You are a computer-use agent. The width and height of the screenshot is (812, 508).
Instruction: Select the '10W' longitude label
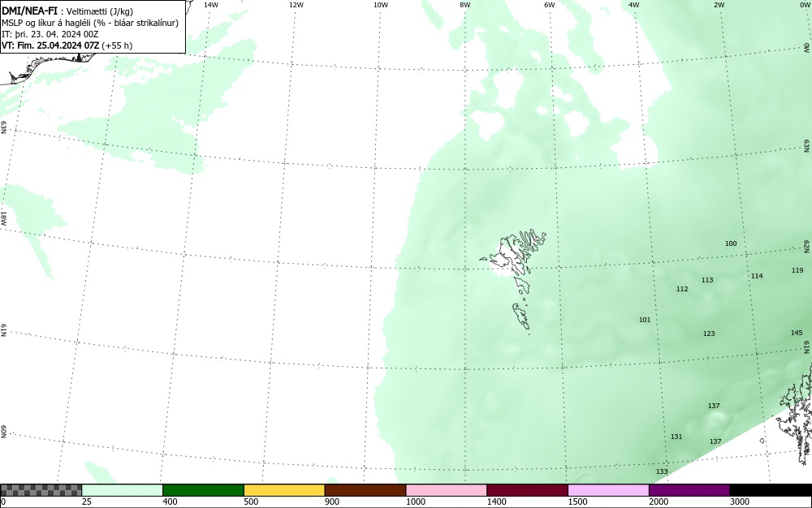(381, 5)
